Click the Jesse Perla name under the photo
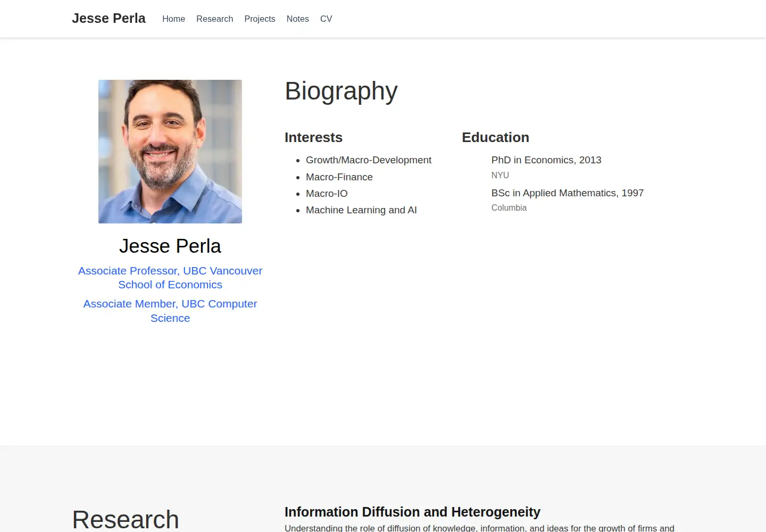Screen dimensions: 766x532 click(x=170, y=246)
